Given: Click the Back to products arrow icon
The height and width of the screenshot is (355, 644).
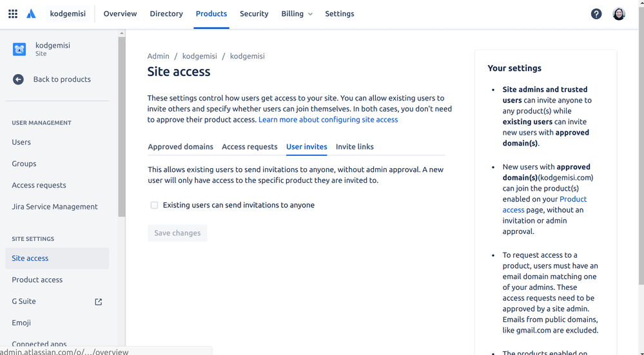Looking at the screenshot, I should (x=18, y=79).
